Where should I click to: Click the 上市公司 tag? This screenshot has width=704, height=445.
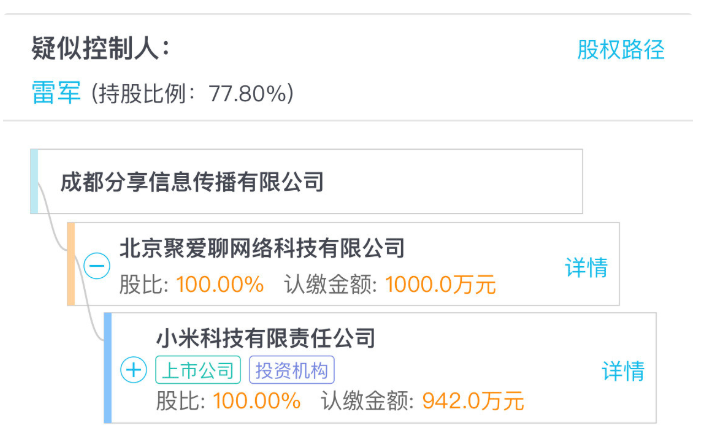(198, 370)
